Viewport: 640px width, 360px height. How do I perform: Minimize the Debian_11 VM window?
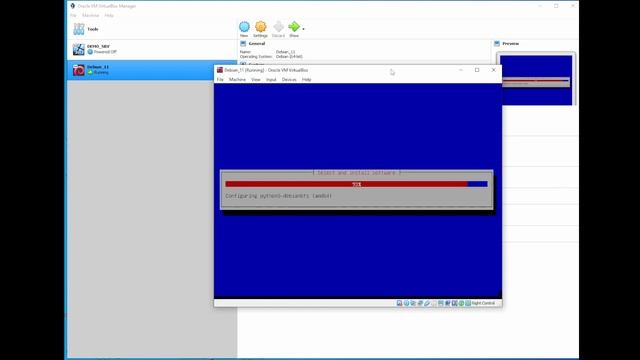coord(461,70)
